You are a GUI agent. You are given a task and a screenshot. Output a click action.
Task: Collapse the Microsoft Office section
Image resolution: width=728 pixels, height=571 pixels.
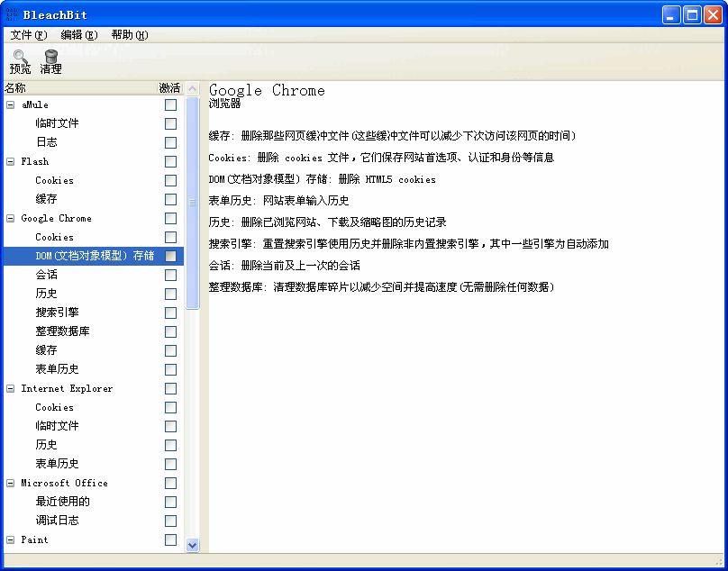pyautogui.click(x=11, y=483)
